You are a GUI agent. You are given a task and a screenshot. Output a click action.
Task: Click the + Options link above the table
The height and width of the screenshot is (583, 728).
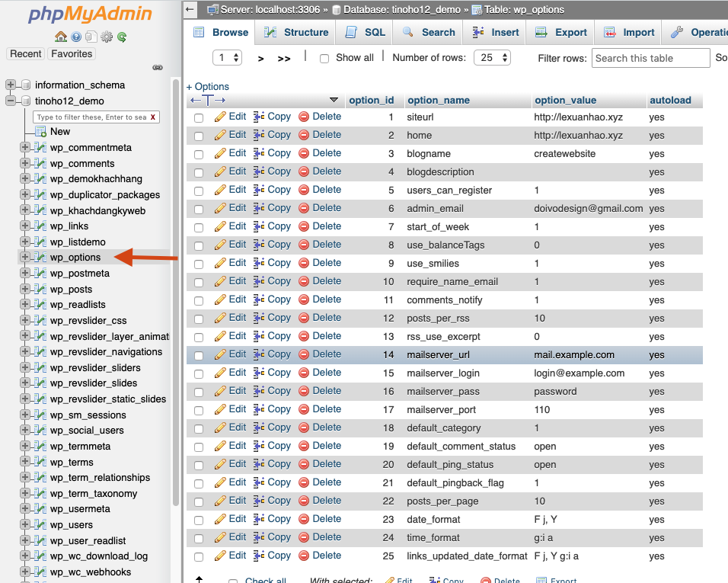[x=207, y=86]
